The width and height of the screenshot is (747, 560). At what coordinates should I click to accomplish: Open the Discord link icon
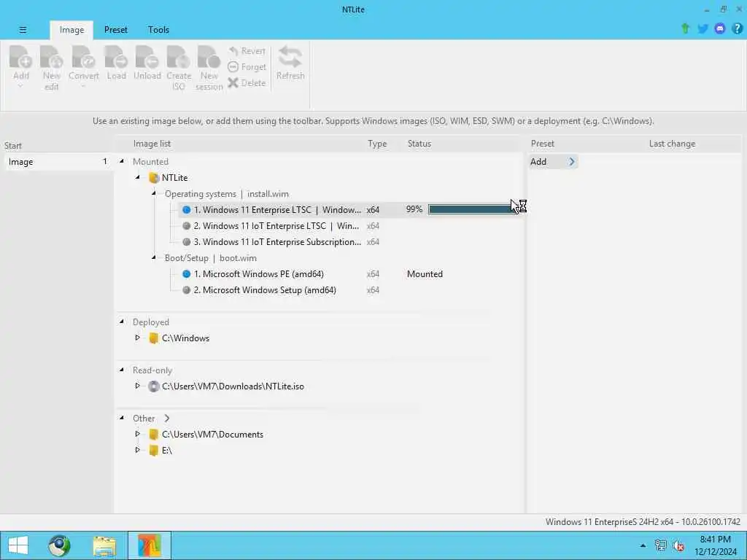pos(720,29)
